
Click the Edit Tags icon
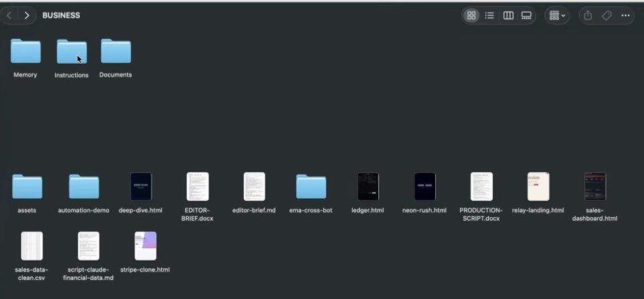point(607,15)
